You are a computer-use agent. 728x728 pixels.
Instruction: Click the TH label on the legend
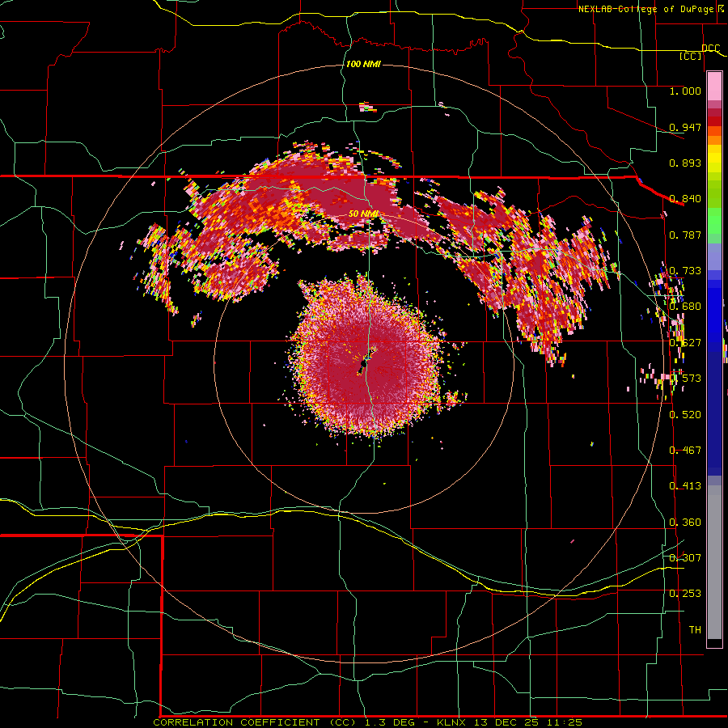pos(695,629)
